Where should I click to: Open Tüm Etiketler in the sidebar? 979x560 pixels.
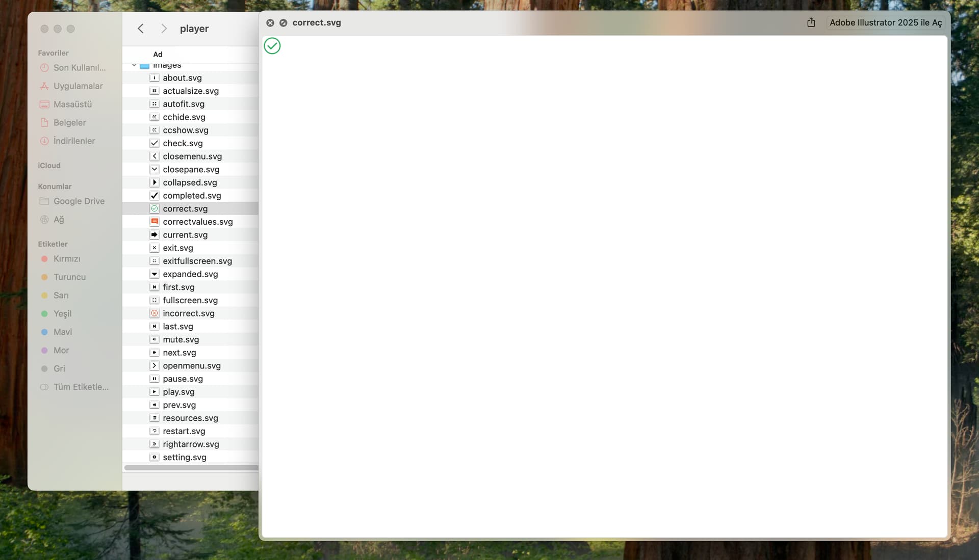coord(81,387)
